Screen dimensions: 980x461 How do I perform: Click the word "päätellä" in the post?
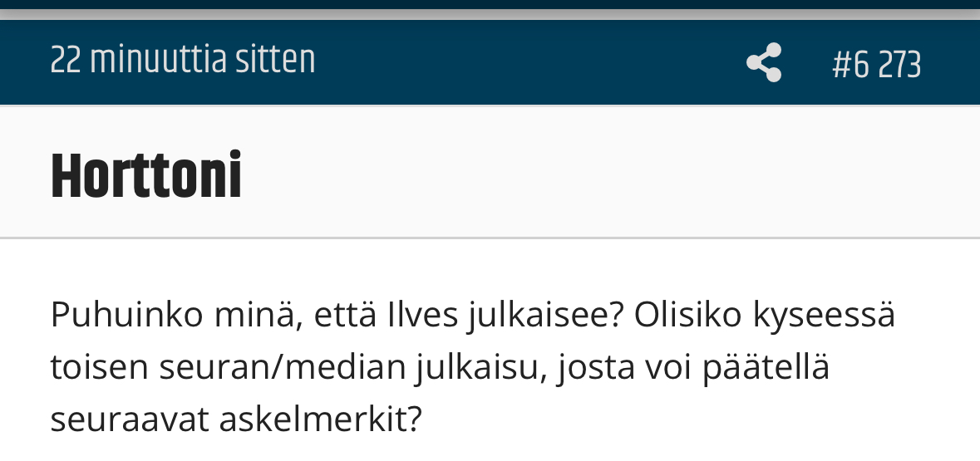pyautogui.click(x=766, y=368)
